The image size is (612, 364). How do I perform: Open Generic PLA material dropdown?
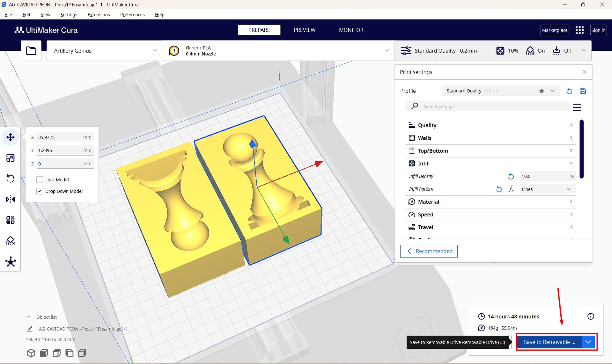pos(279,50)
